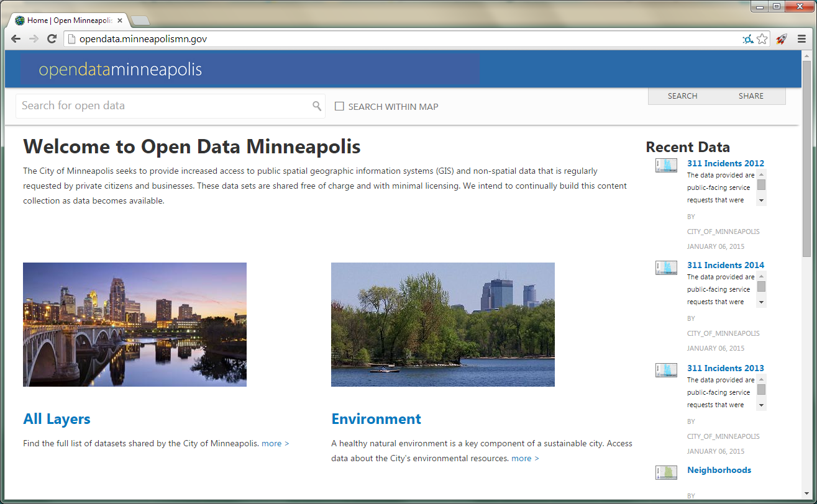Image resolution: width=817 pixels, height=504 pixels.
Task: Click the Minneapolis skyline bridge photo
Action: pyautogui.click(x=135, y=325)
